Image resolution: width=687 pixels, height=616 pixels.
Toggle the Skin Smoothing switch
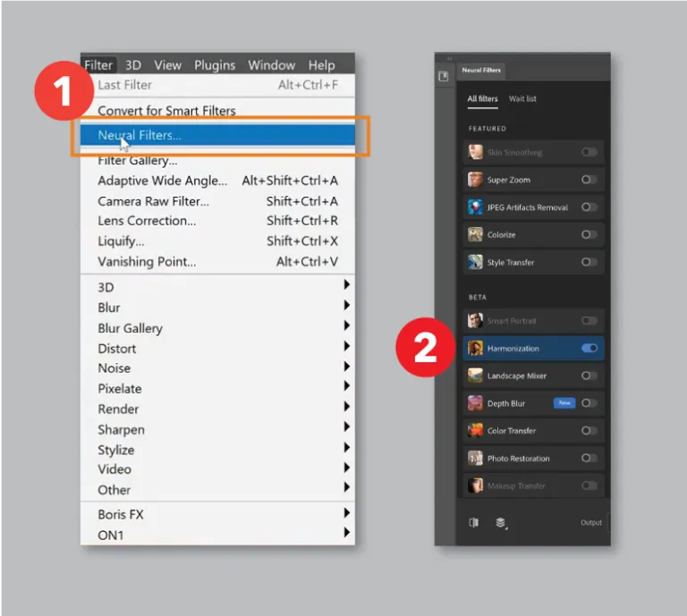pyautogui.click(x=589, y=152)
